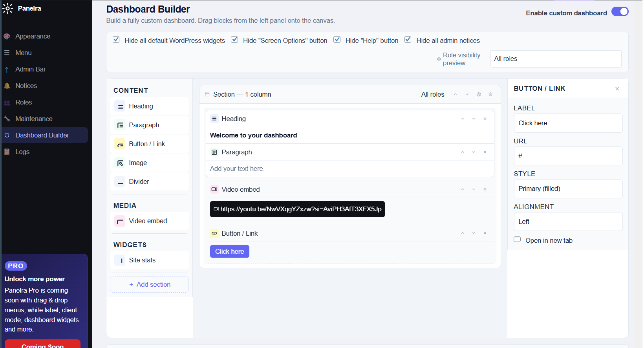This screenshot has width=644, height=348.
Task: Click the PRO badge
Action: (x=16, y=266)
